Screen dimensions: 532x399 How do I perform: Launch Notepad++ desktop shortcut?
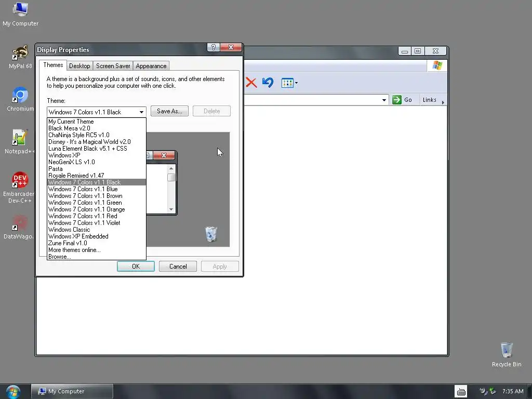(20, 141)
